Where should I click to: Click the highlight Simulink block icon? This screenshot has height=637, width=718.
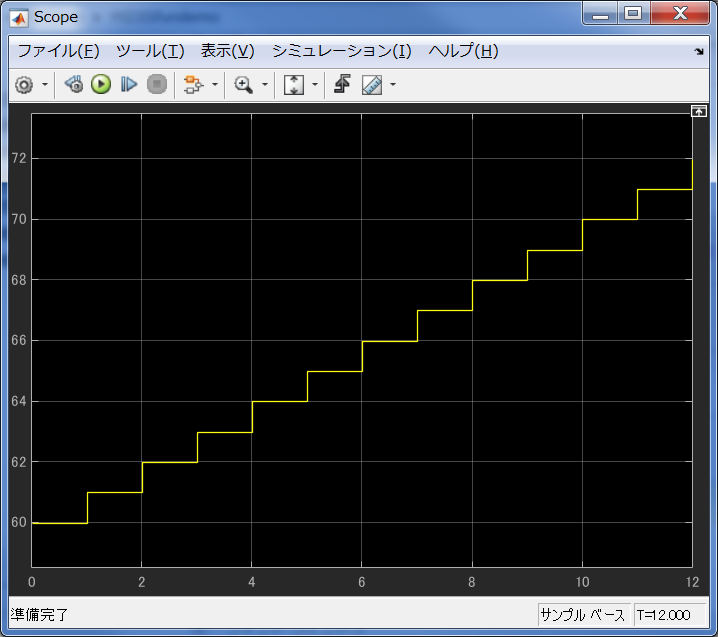click(x=193, y=85)
